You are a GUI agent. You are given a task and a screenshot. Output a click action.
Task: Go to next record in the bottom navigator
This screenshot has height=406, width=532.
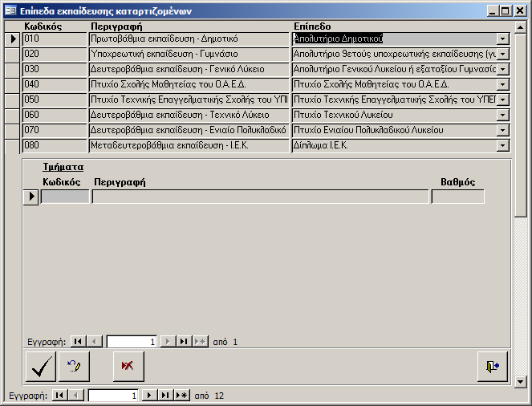coord(149,396)
